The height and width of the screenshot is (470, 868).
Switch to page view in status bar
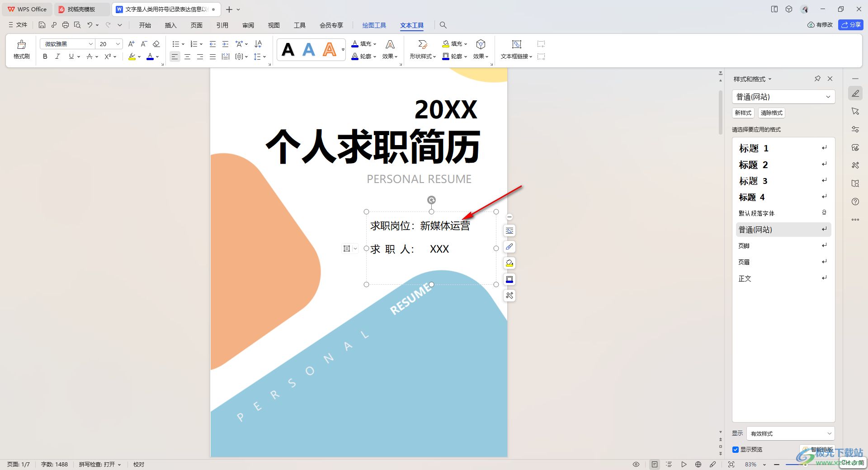(x=655, y=464)
